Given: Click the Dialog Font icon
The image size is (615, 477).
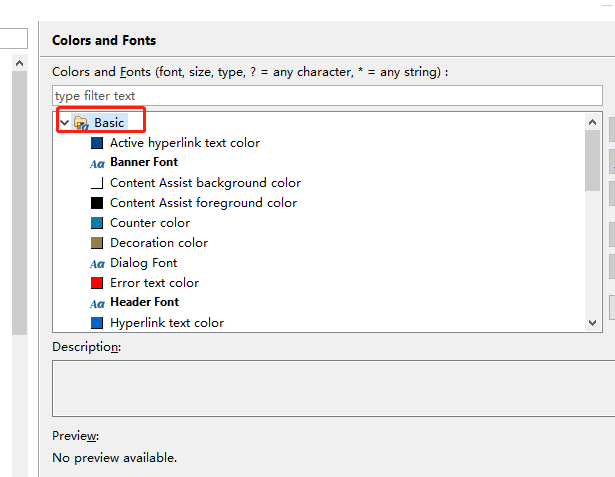Looking at the screenshot, I should (97, 263).
